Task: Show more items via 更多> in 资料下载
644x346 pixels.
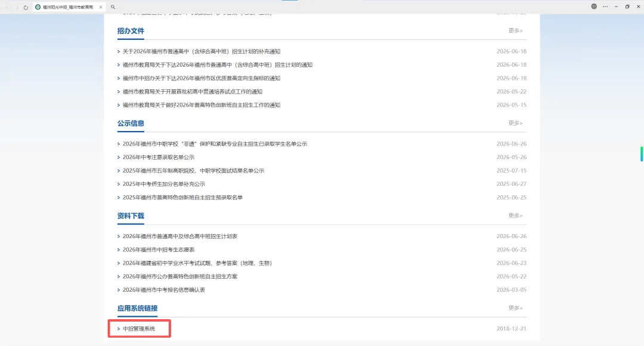Action: [515, 216]
